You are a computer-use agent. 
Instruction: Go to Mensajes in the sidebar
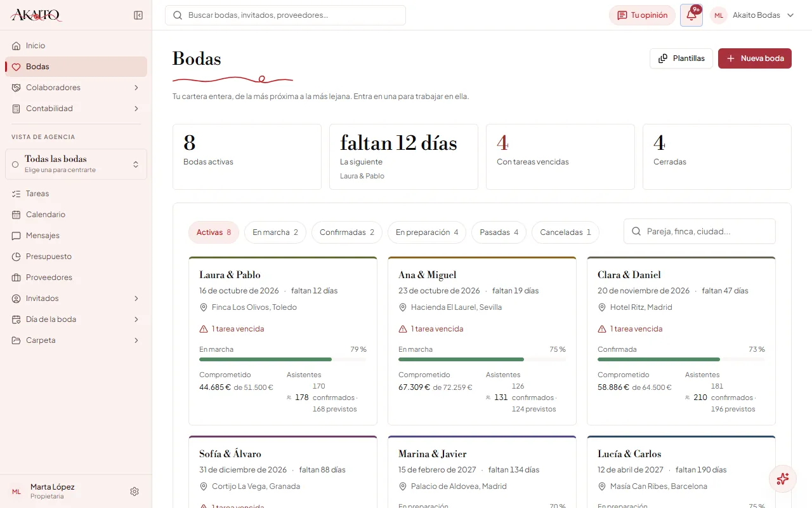(x=76, y=236)
